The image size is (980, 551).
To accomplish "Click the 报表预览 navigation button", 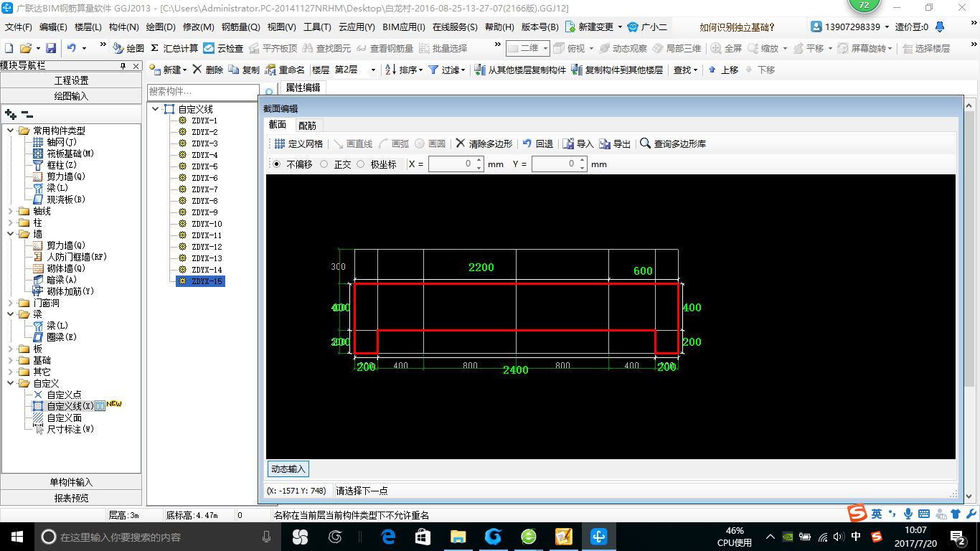I will pos(71,498).
